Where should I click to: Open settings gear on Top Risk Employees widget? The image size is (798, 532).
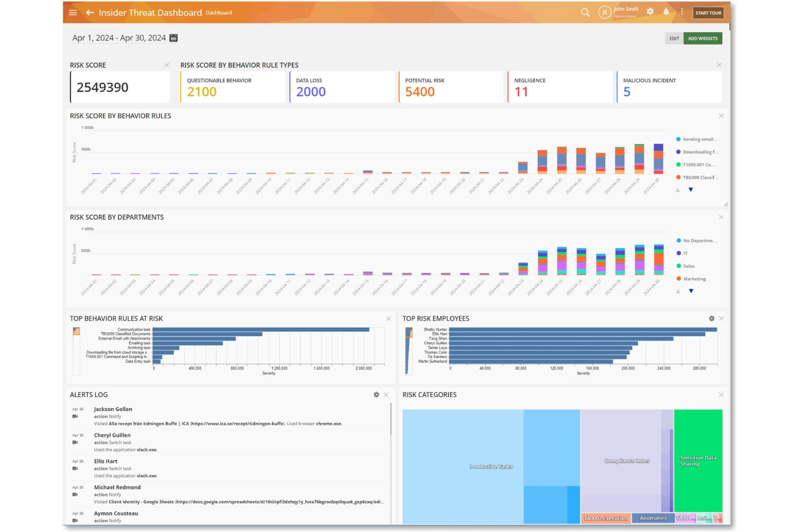point(712,319)
